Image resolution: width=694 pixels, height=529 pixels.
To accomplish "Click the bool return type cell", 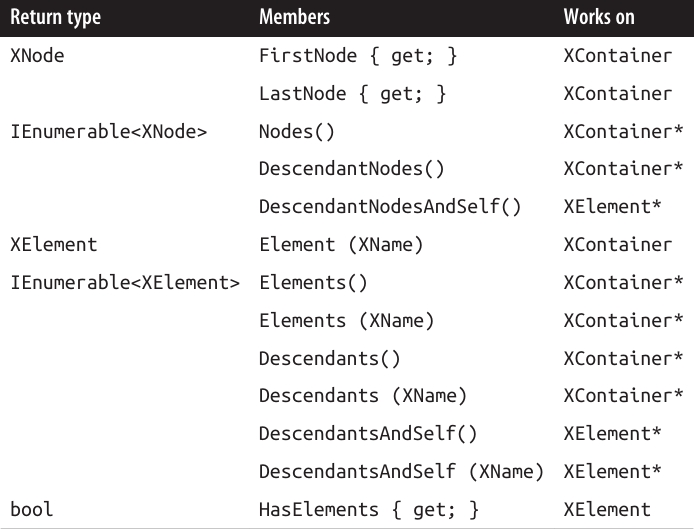I will click(31, 509).
